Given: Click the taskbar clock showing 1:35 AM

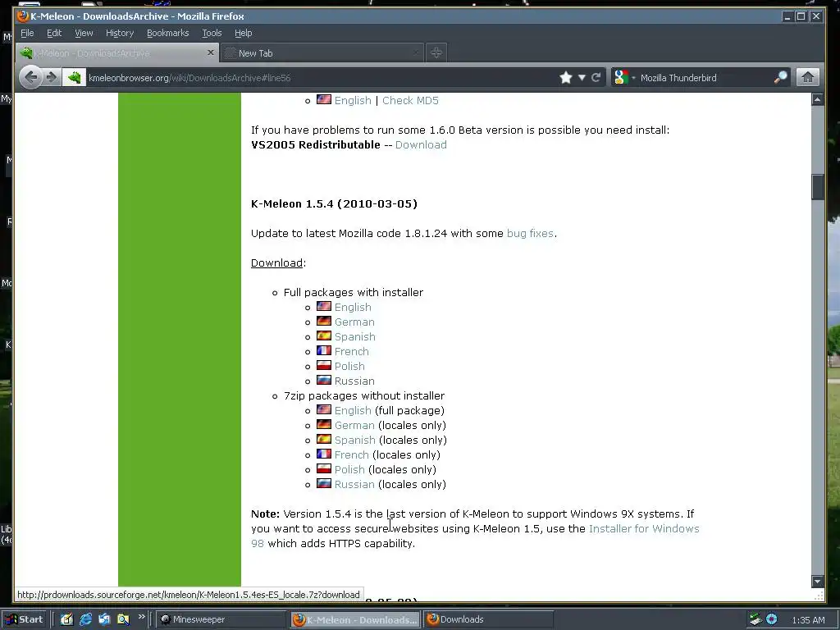Looking at the screenshot, I should tap(808, 620).
